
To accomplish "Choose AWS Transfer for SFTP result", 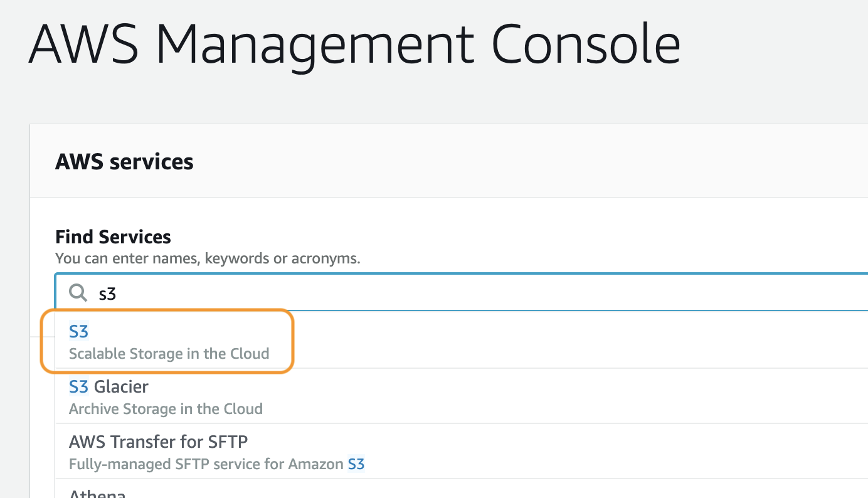I will point(158,442).
